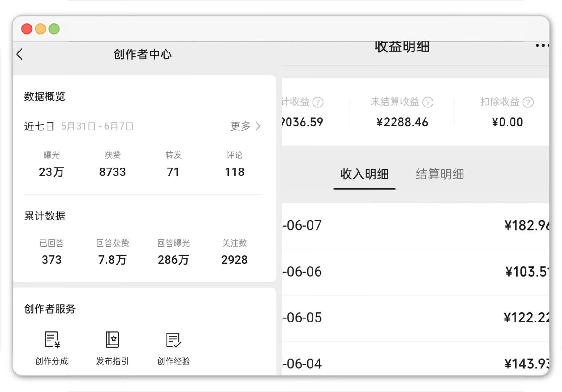Click the 创作者中心 title
Viewport: 562px width, 392px height.
(x=143, y=55)
